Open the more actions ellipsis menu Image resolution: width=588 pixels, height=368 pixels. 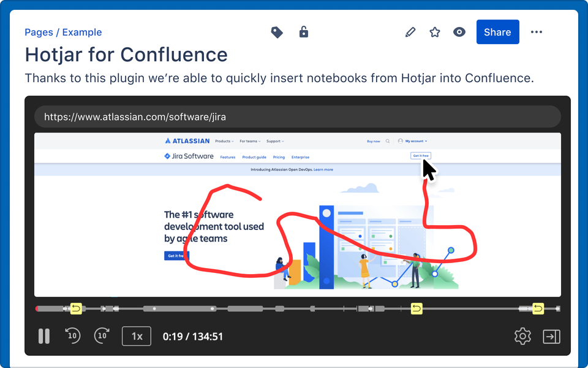point(537,32)
